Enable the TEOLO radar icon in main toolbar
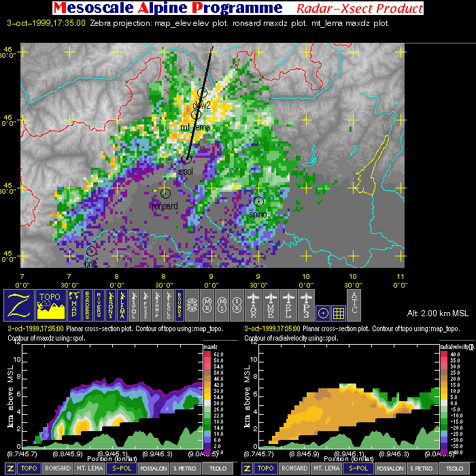The width and height of the screenshot is (476, 476). (169, 305)
